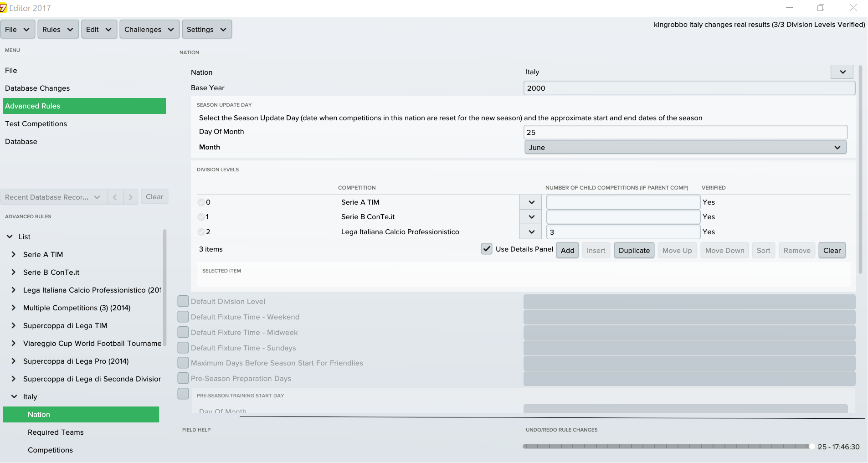Screen dimensions: 868x463
Task: Collapse the List tree node
Action: tap(10, 237)
